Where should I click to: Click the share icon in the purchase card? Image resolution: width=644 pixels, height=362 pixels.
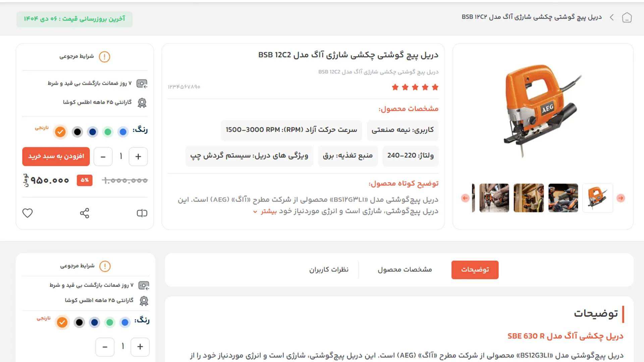tap(85, 213)
